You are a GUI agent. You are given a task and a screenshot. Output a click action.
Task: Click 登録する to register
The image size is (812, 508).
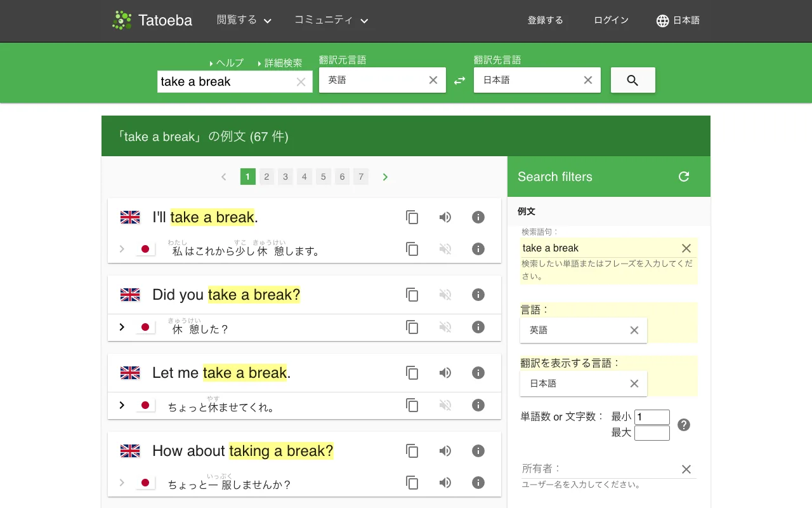[x=546, y=20]
